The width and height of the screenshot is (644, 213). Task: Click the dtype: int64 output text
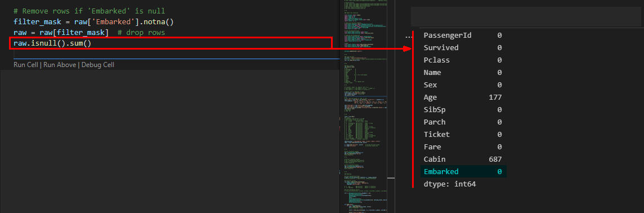coord(450,184)
